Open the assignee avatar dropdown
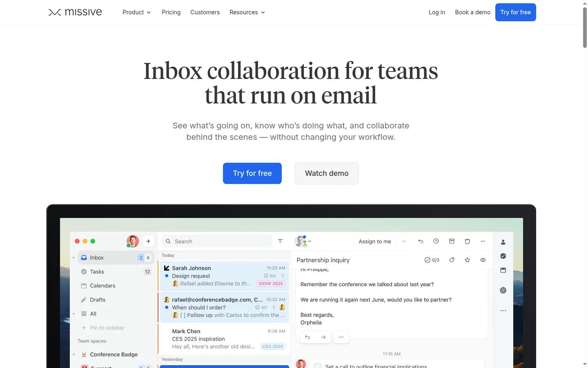Viewport: 588px width, 368px height. tap(303, 241)
